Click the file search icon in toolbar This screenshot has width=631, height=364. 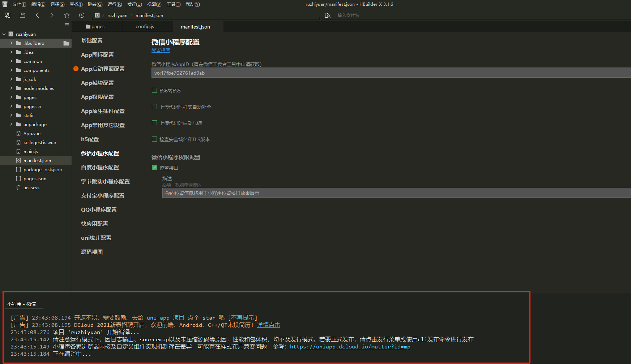[x=328, y=15]
